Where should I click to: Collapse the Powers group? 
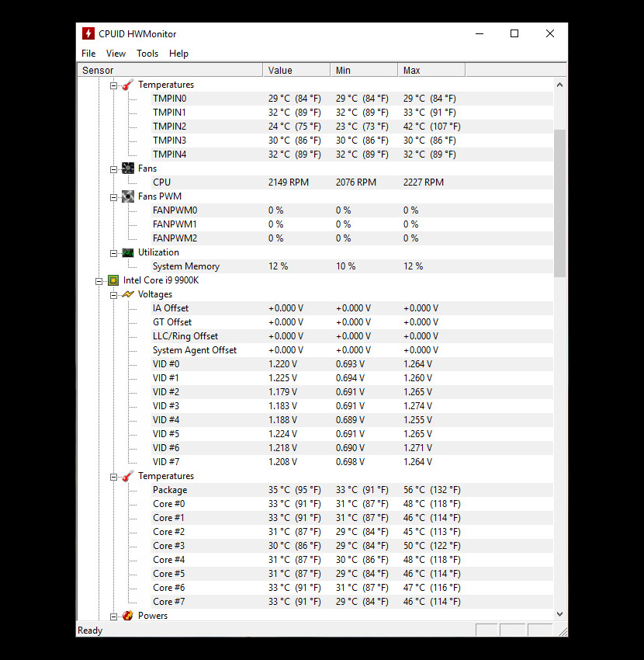113,617
